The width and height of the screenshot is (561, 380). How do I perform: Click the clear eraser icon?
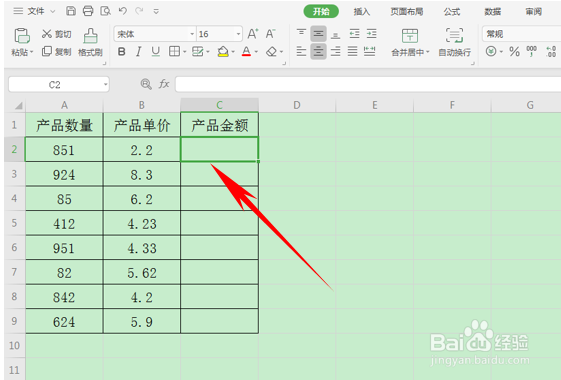272,52
